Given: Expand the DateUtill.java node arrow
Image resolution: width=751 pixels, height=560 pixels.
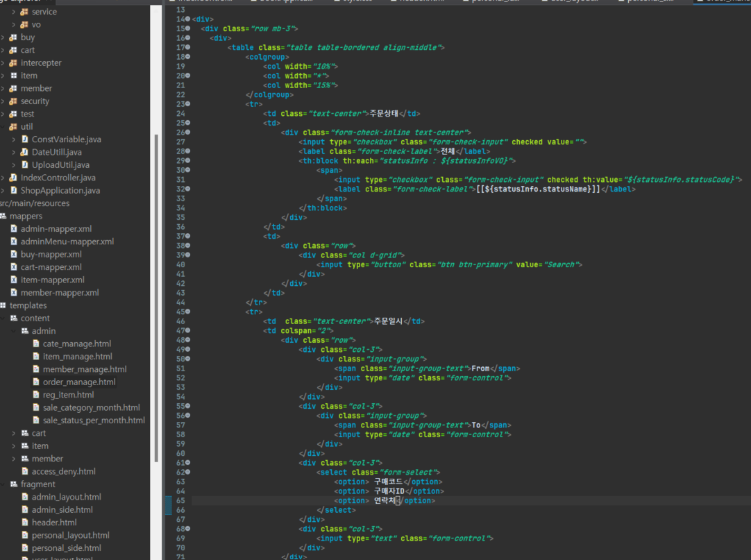Looking at the screenshot, I should pyautogui.click(x=13, y=153).
